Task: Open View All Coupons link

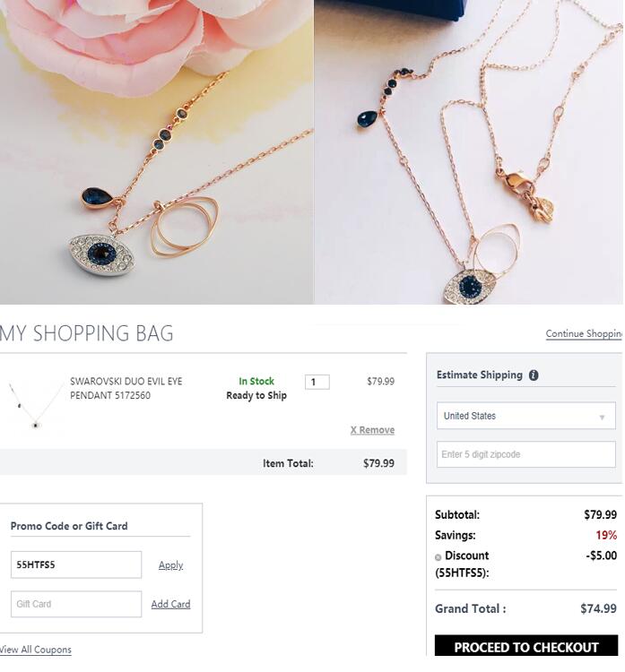Action: coord(36,650)
